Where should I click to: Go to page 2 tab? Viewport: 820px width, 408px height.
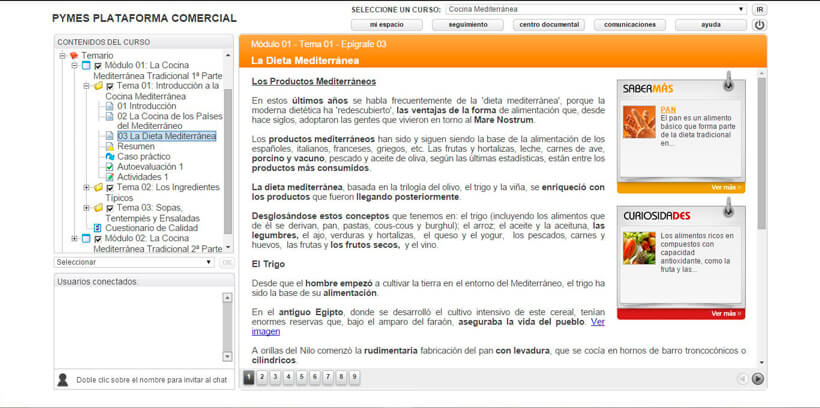click(262, 377)
